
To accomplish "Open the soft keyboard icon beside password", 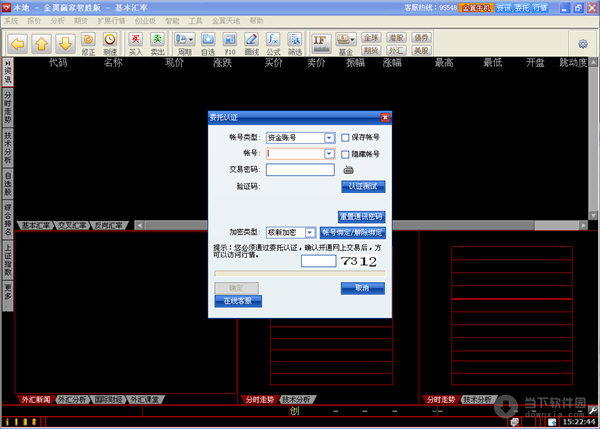I will click(x=348, y=170).
